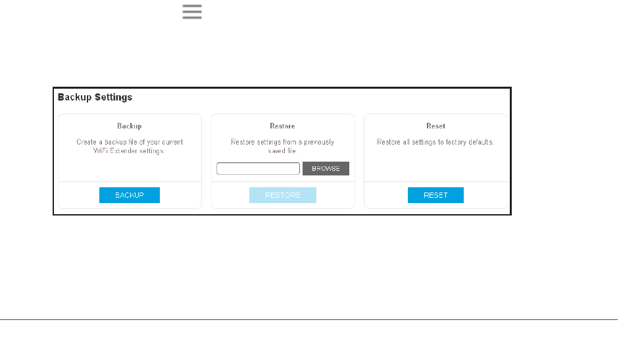
Task: Click the BROWSE button
Action: click(x=326, y=168)
